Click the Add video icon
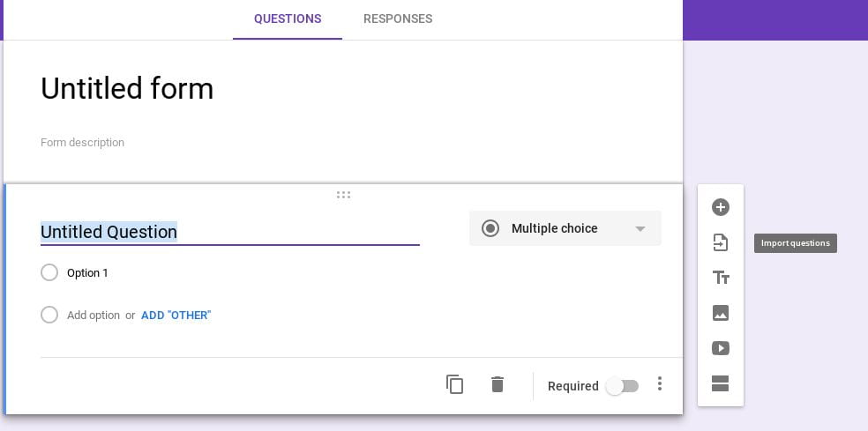The height and width of the screenshot is (431, 868). 720,348
